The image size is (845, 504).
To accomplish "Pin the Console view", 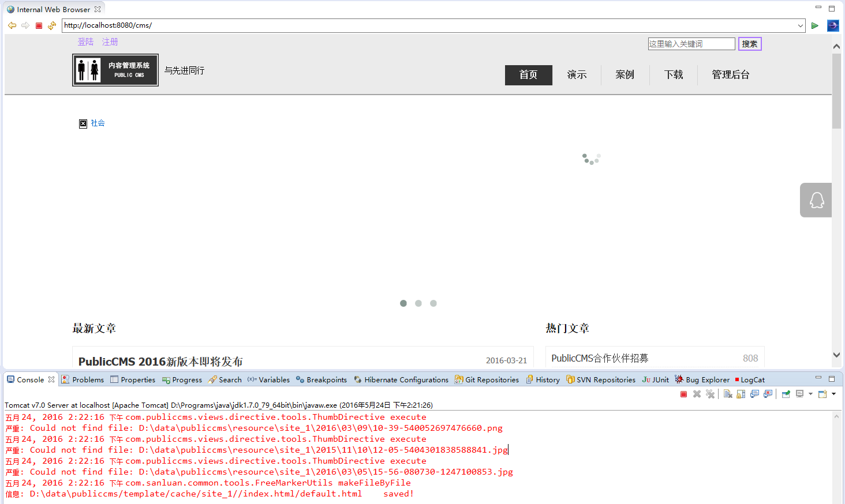I will click(x=786, y=394).
